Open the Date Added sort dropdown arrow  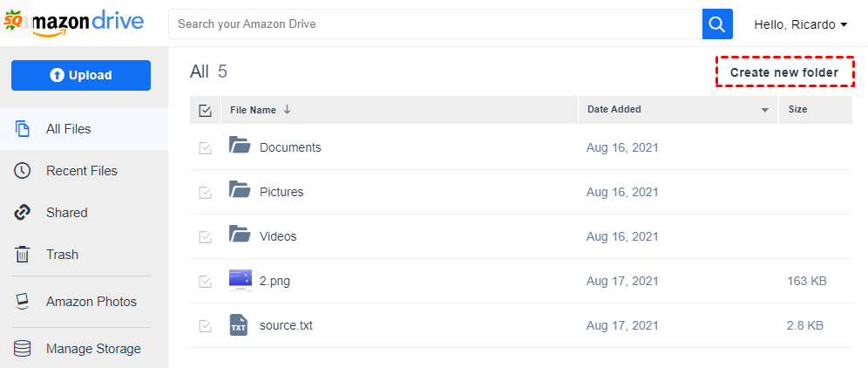(x=765, y=111)
